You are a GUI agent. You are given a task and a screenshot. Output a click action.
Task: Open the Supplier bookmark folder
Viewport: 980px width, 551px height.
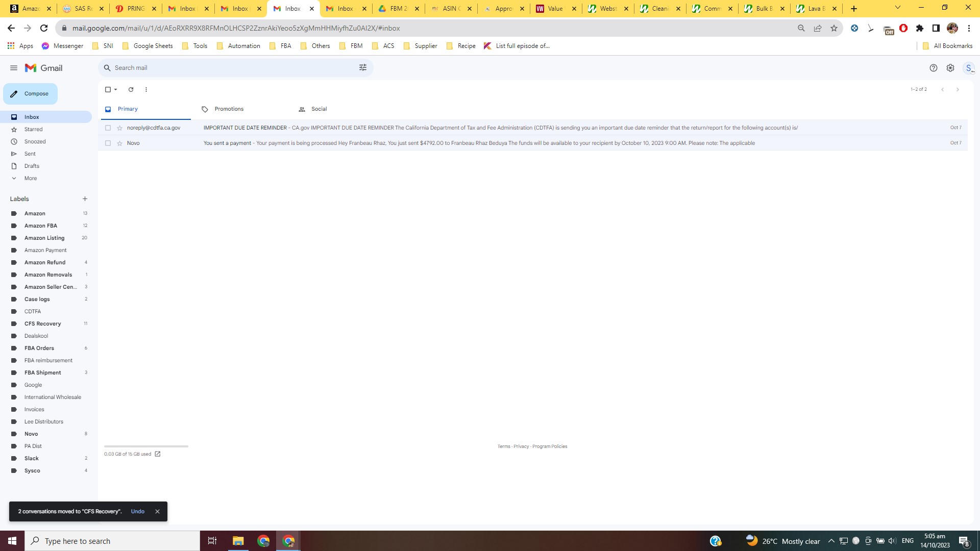pos(421,46)
